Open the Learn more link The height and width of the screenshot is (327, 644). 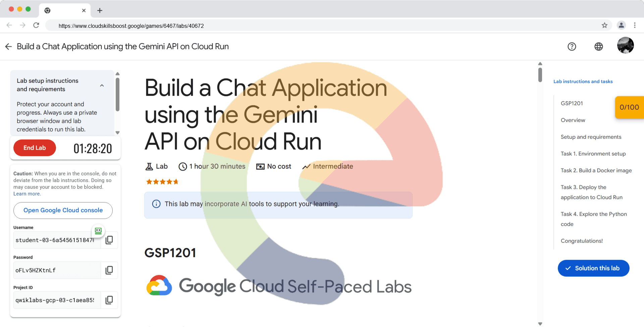coord(27,194)
